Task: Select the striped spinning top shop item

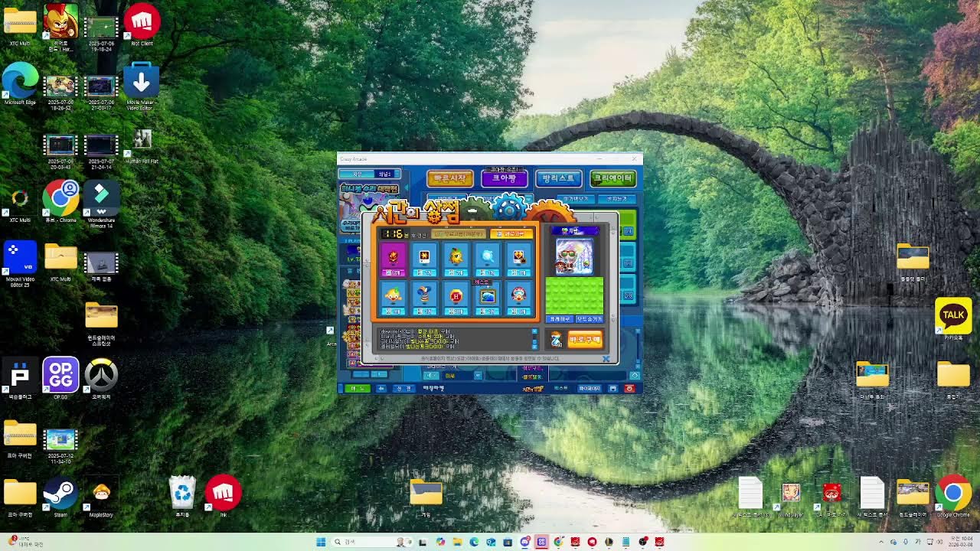Action: coord(424,298)
